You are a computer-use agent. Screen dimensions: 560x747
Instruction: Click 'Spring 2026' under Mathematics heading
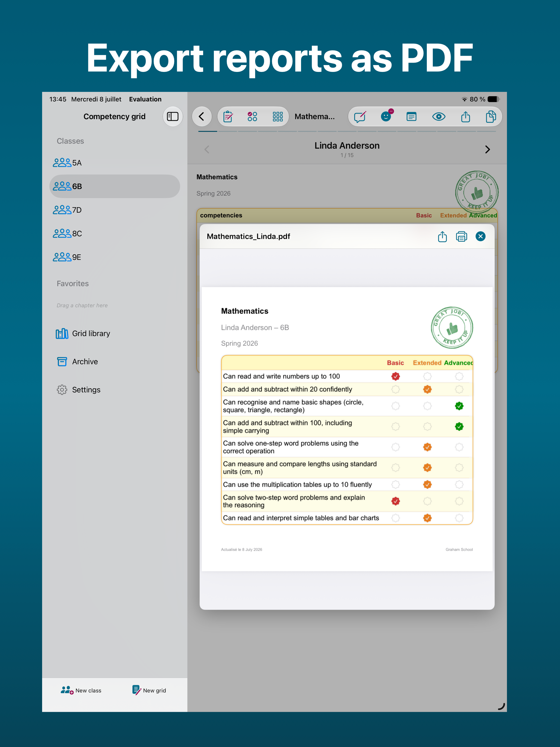tap(214, 194)
